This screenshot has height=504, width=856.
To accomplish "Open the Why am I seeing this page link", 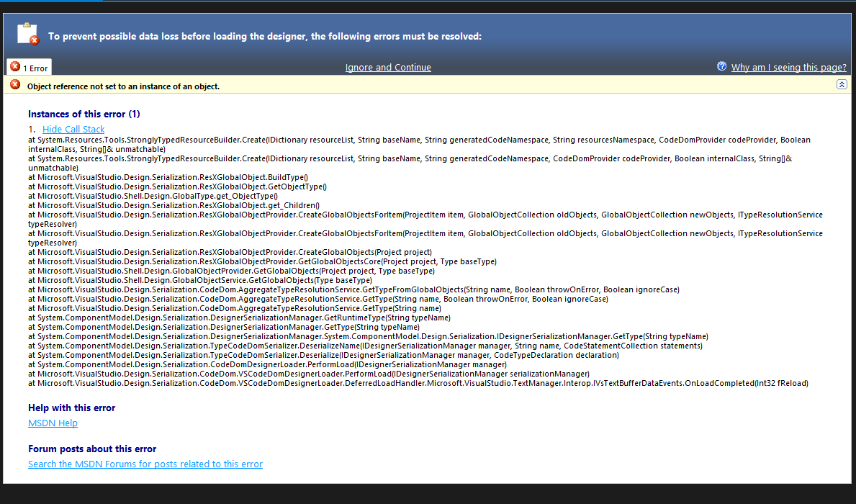I will pos(788,68).
